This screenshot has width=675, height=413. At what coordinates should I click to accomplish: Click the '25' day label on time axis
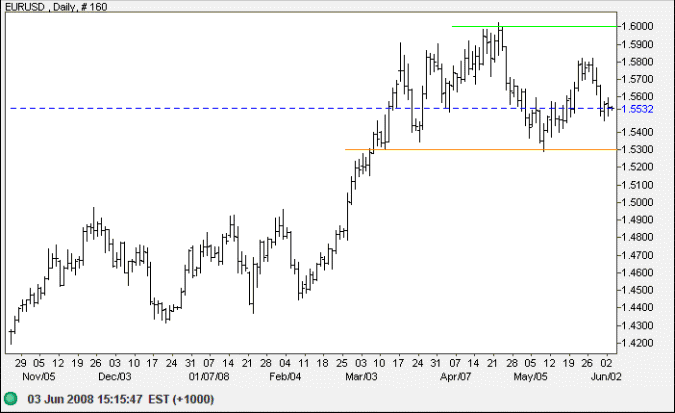tap(342, 363)
